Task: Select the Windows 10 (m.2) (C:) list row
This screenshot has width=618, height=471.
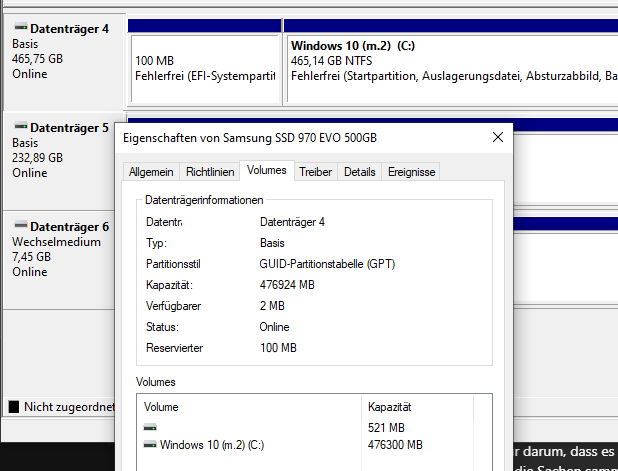Action: tap(314, 445)
